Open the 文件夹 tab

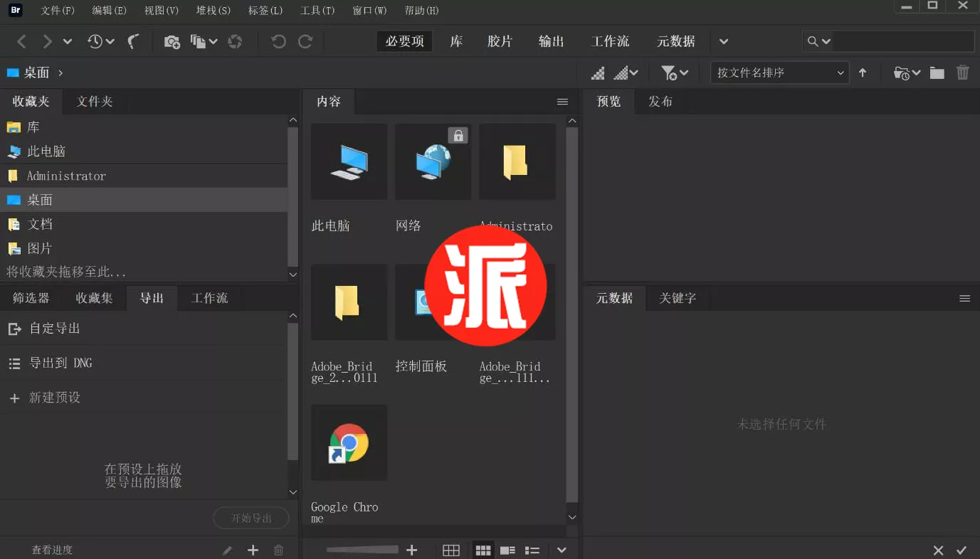tap(95, 102)
